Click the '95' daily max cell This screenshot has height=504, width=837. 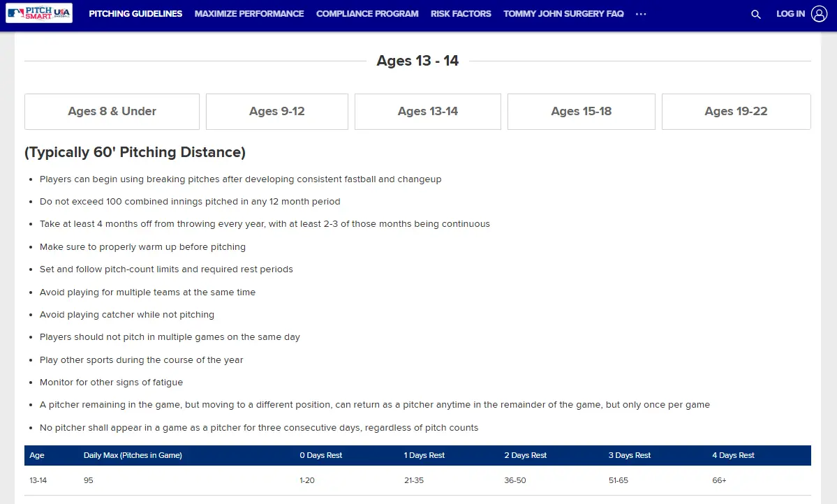[x=89, y=480]
